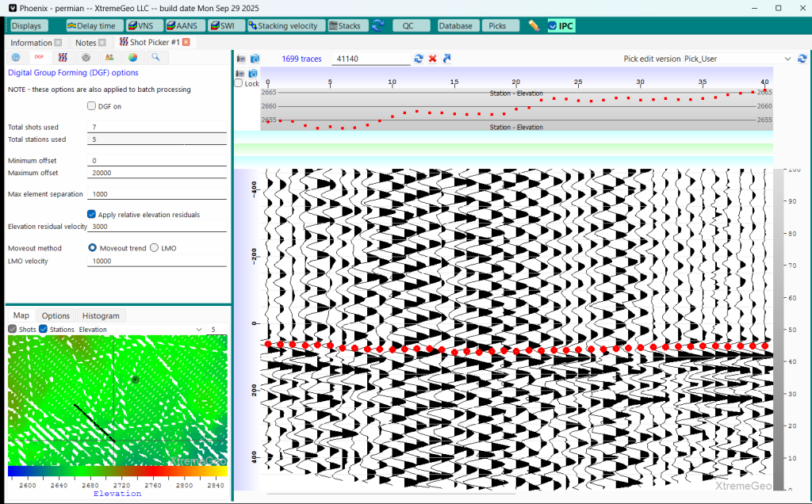The height and width of the screenshot is (504, 812).
Task: Expand the Pick edit version dropdown
Action: click(787, 59)
